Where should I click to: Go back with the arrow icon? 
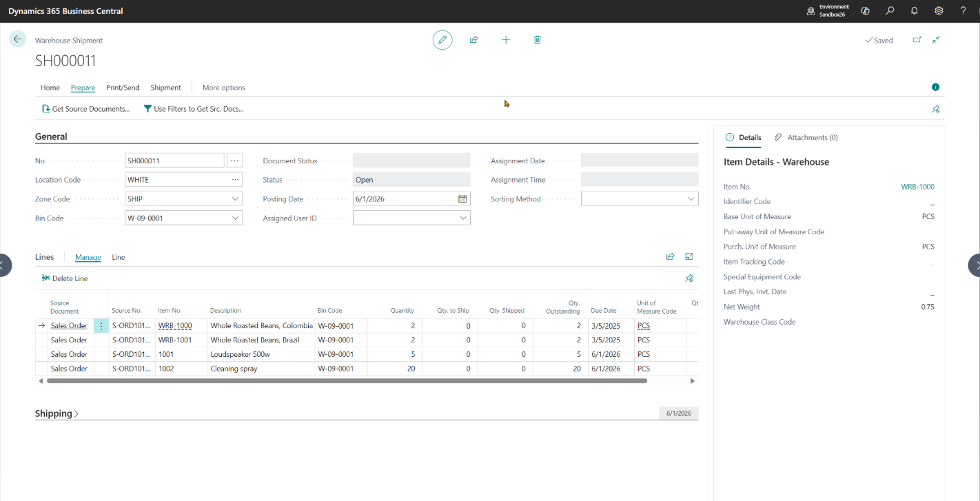(17, 39)
